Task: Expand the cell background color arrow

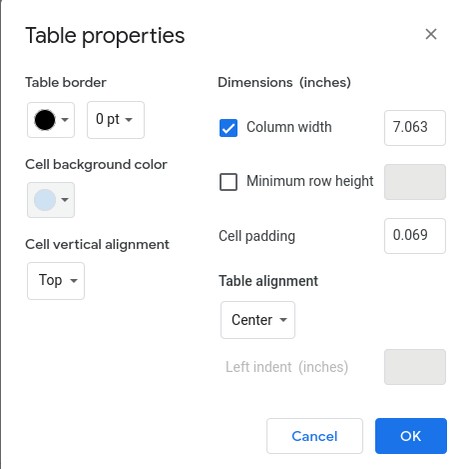Action: [x=65, y=200]
